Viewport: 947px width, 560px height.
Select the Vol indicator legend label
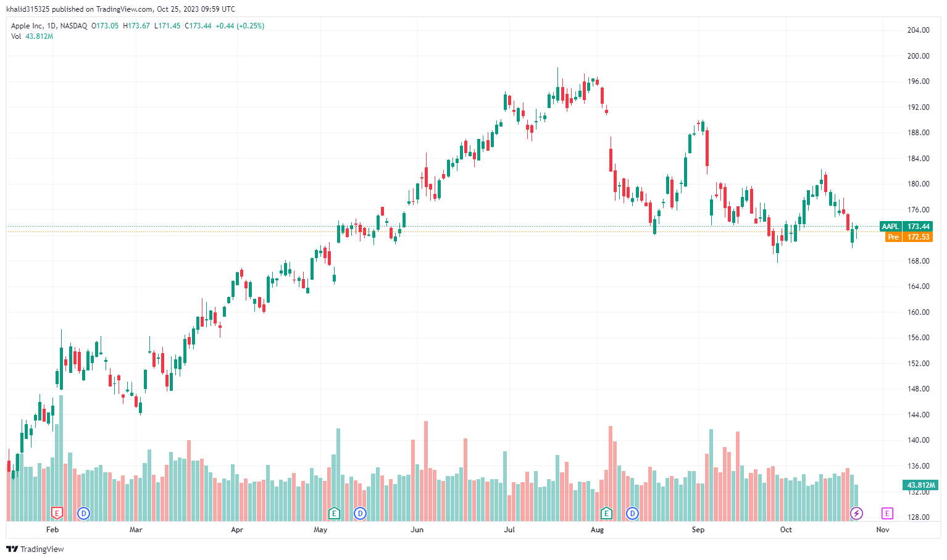click(16, 36)
